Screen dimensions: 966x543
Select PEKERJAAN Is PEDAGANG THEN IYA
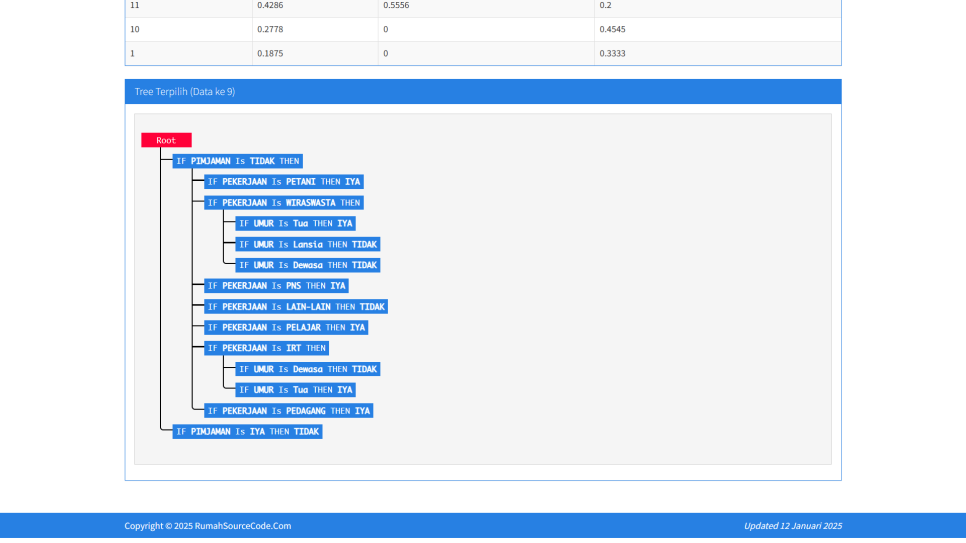(289, 411)
